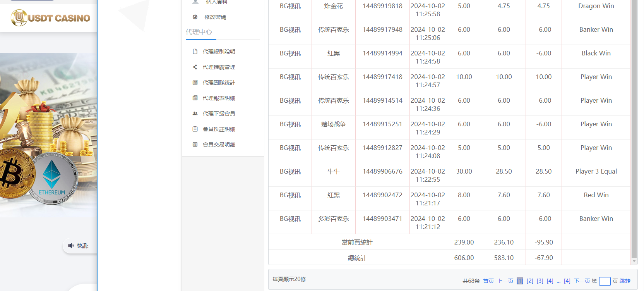The width and height of the screenshot is (644, 291).
Task: Click the list icon for 會員投註明細
Action: click(x=195, y=129)
